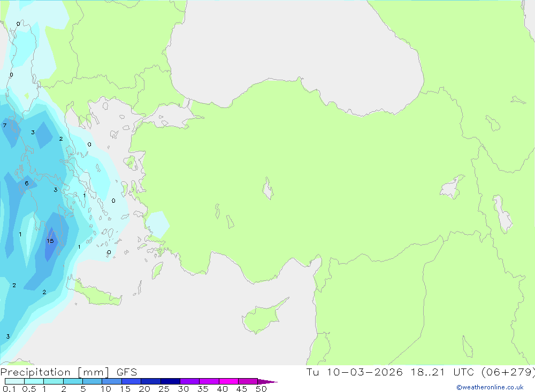Select the legend swatch between 5 and 10

coord(92,381)
